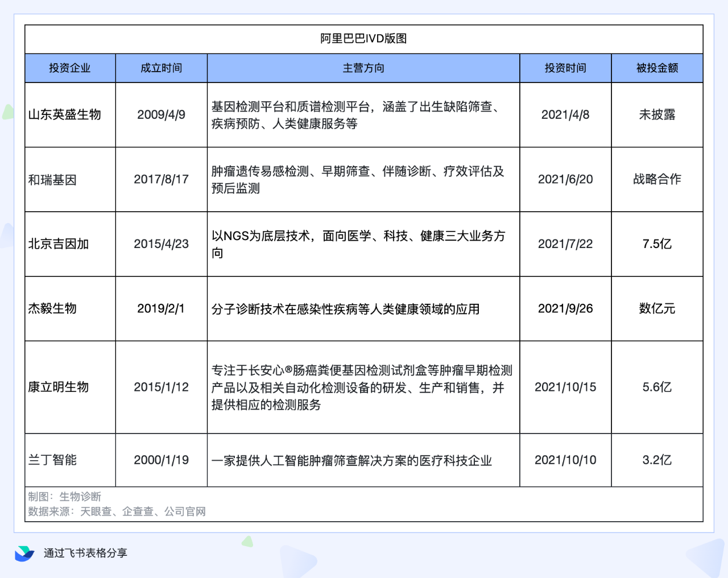Select the investment date '2021/10/15' cell

point(565,387)
